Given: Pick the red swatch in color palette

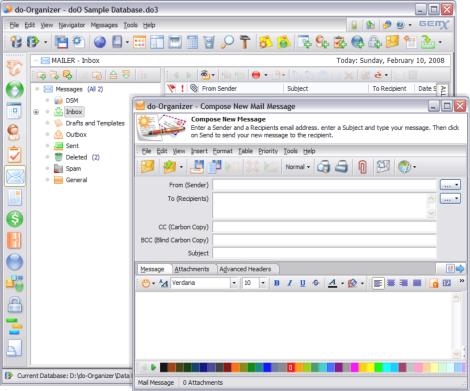Looking at the screenshot, I should (x=291, y=367).
